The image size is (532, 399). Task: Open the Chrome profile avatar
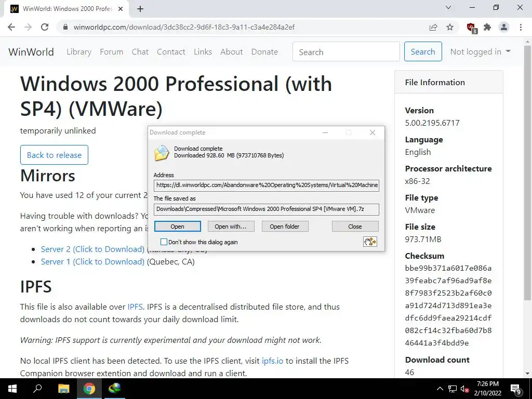click(x=504, y=27)
